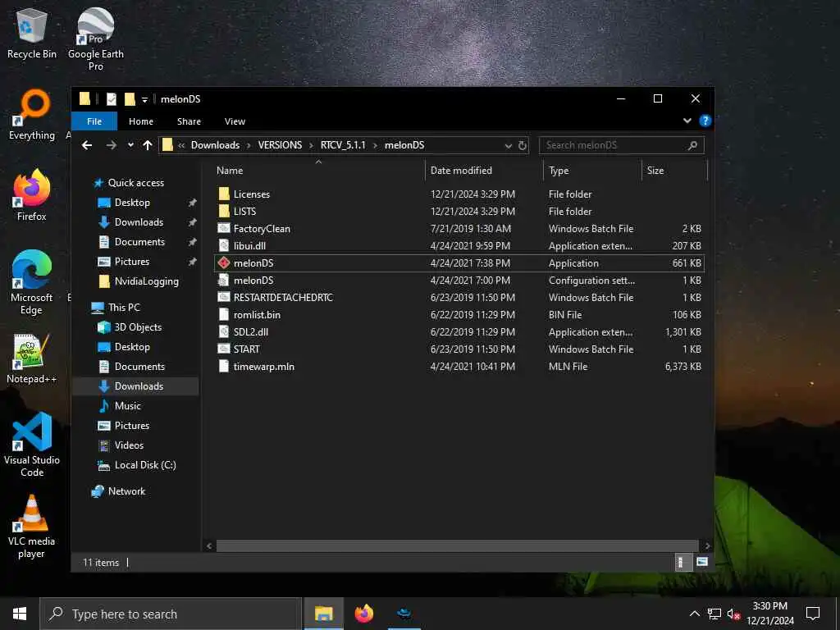Expand the ribbon with chevron

point(687,121)
